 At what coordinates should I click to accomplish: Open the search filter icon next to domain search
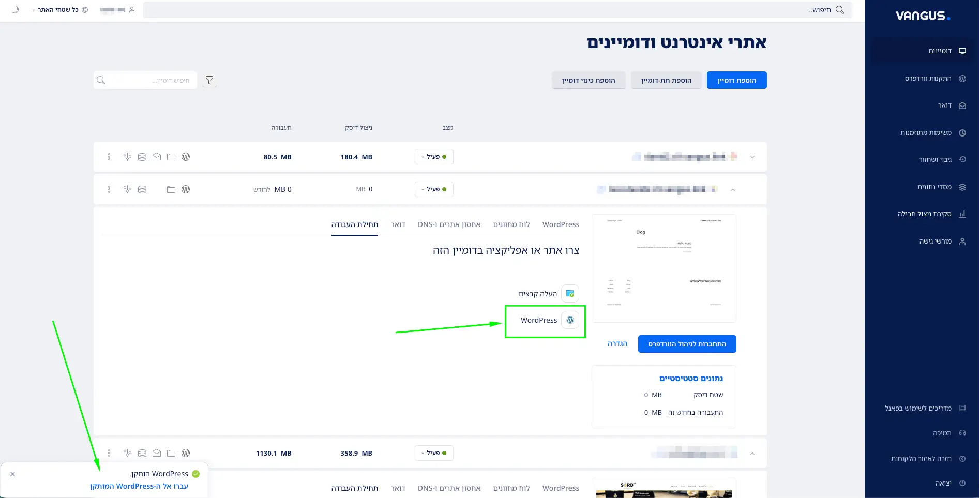click(x=209, y=80)
